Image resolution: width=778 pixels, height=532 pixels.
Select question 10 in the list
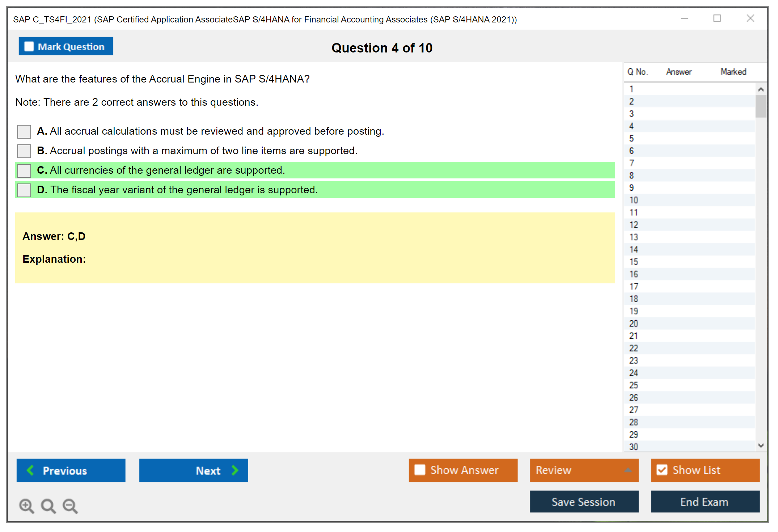(x=634, y=200)
